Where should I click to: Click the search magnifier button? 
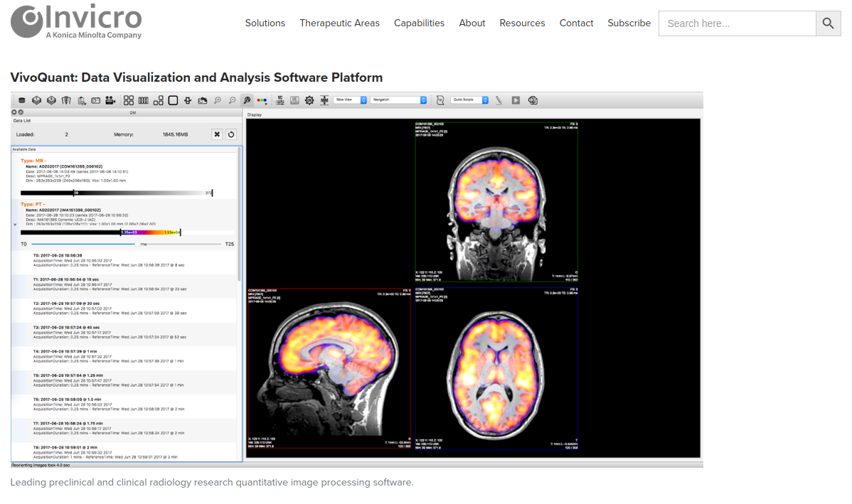[x=828, y=23]
